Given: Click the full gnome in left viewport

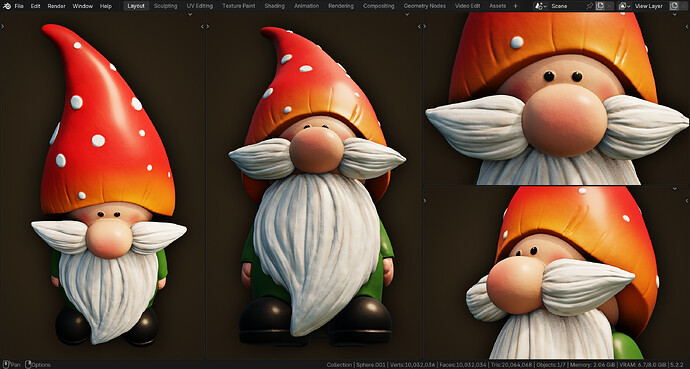Looking at the screenshot, I should tap(108, 185).
